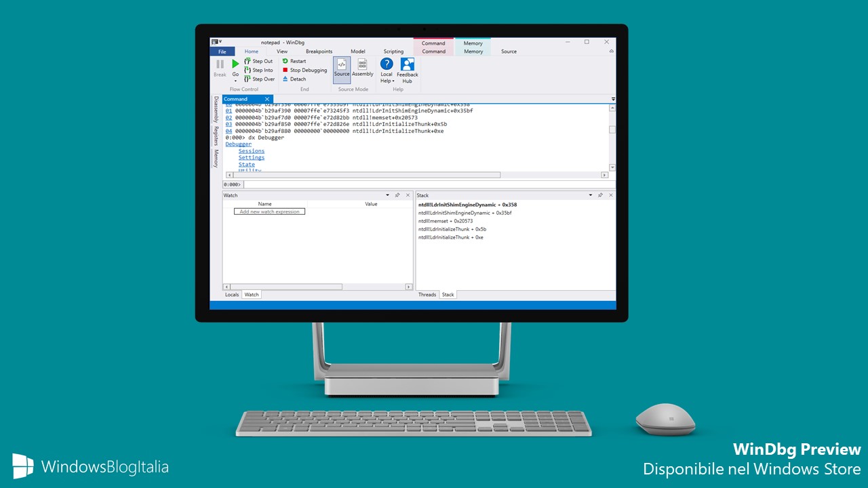The height and width of the screenshot is (488, 868).
Task: Switch to the View ribbon tab
Action: tap(282, 52)
